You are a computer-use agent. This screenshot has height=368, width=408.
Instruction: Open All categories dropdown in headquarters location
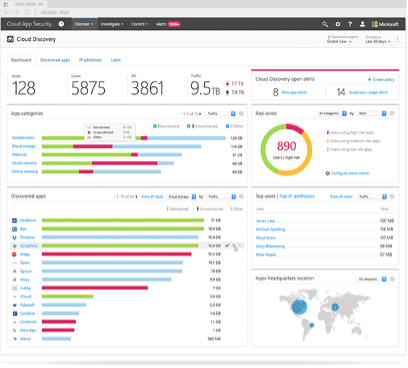click(372, 279)
